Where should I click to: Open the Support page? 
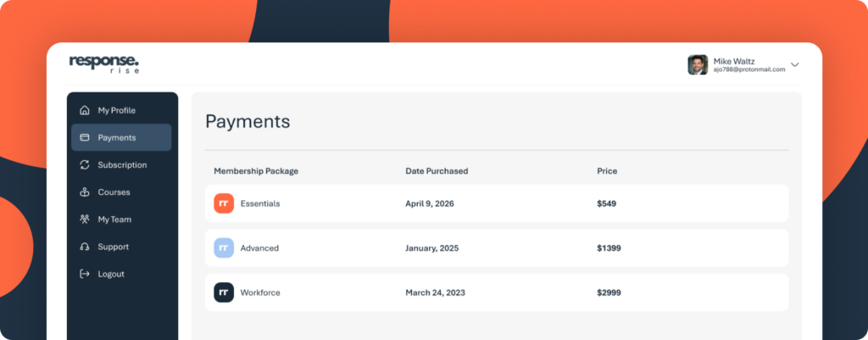click(121, 247)
